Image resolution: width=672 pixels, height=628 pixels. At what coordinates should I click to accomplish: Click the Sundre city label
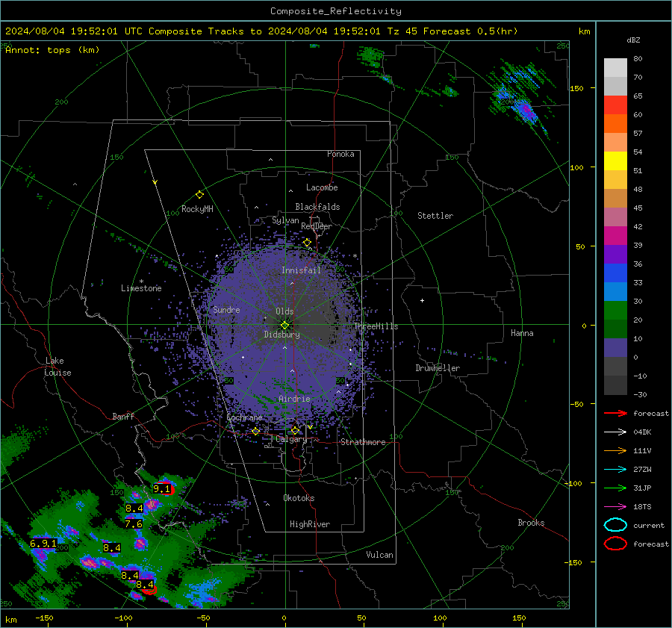point(226,310)
